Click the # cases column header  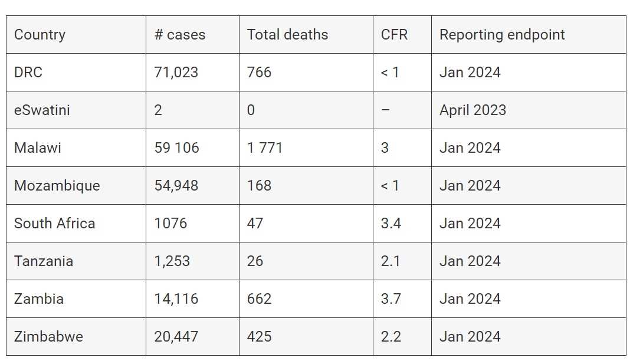click(x=180, y=35)
